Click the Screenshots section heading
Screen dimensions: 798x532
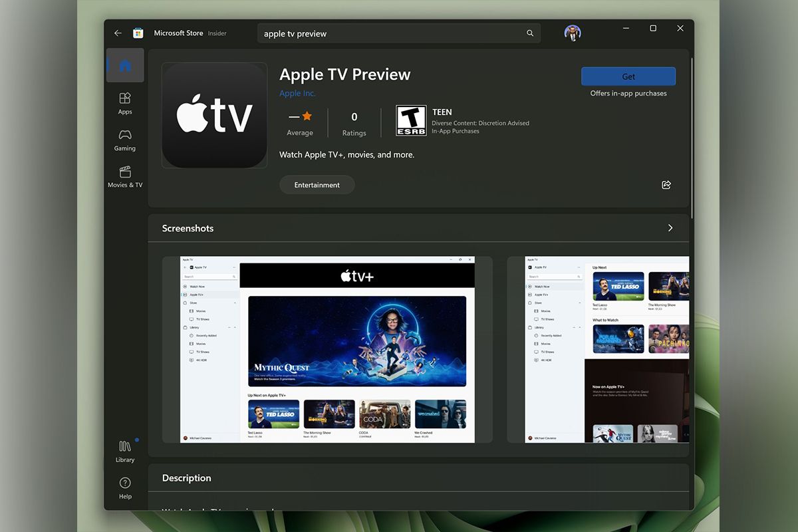coord(188,228)
